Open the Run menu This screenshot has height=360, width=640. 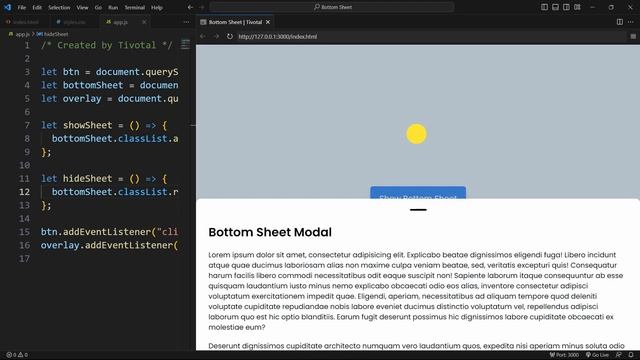pos(113,7)
